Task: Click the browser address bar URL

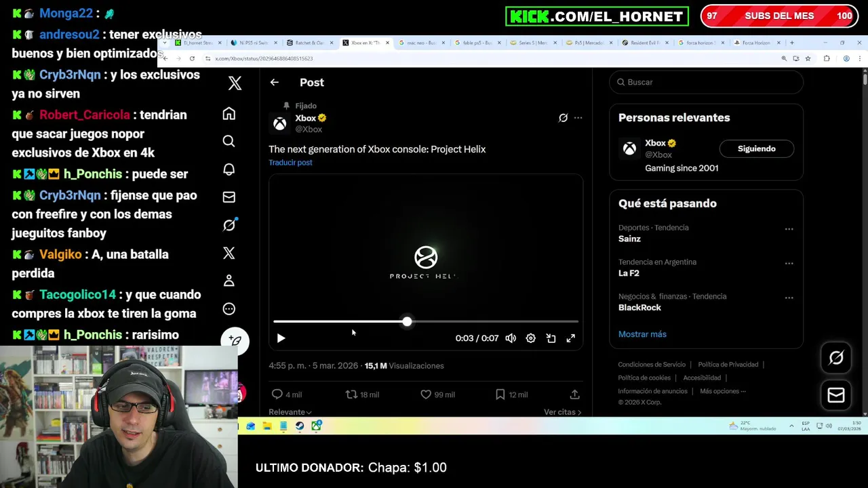Action: coord(264,59)
